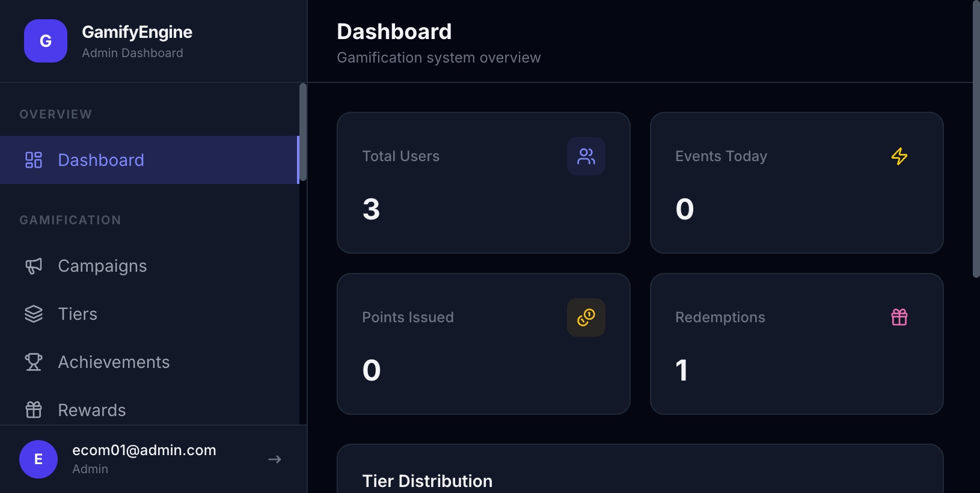
Task: Open the Achievements page
Action: click(x=114, y=361)
